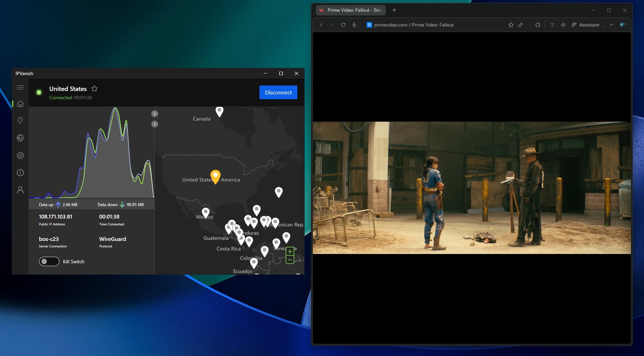This screenshot has width=644, height=356.
Task: Go to IPVanish Home tab
Action: click(20, 104)
